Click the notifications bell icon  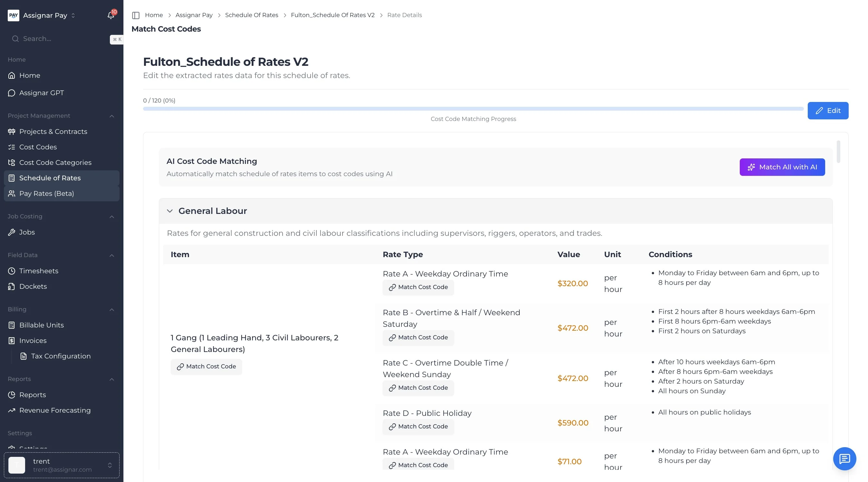tap(111, 15)
